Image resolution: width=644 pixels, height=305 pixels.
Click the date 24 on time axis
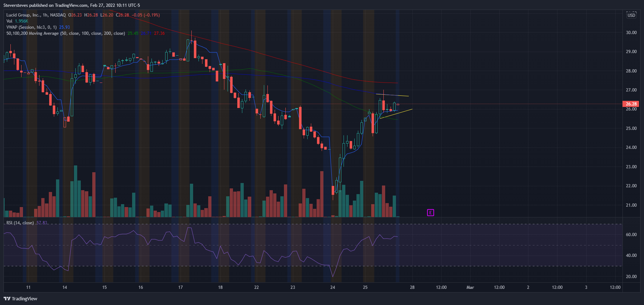pos(333,287)
